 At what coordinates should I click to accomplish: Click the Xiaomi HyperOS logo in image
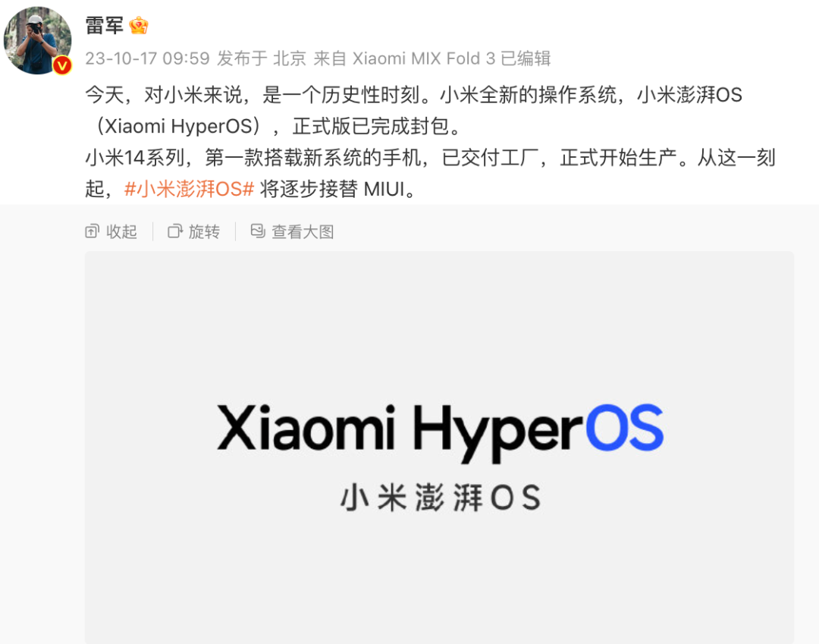[440, 432]
